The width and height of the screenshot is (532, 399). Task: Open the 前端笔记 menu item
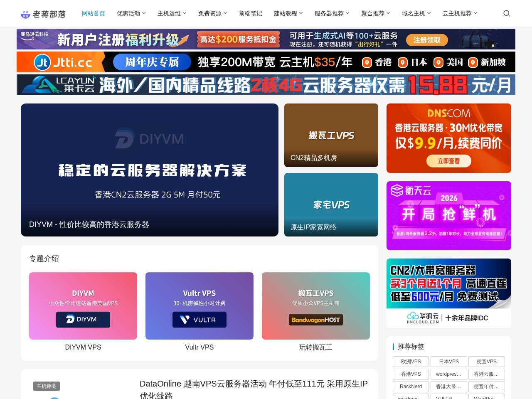[251, 13]
